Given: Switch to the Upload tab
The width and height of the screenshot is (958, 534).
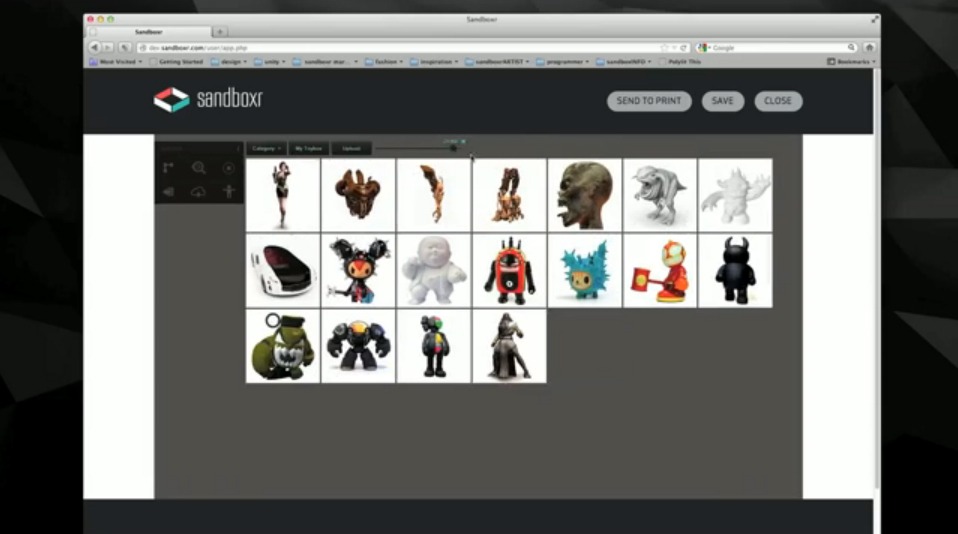Looking at the screenshot, I should click(351, 148).
